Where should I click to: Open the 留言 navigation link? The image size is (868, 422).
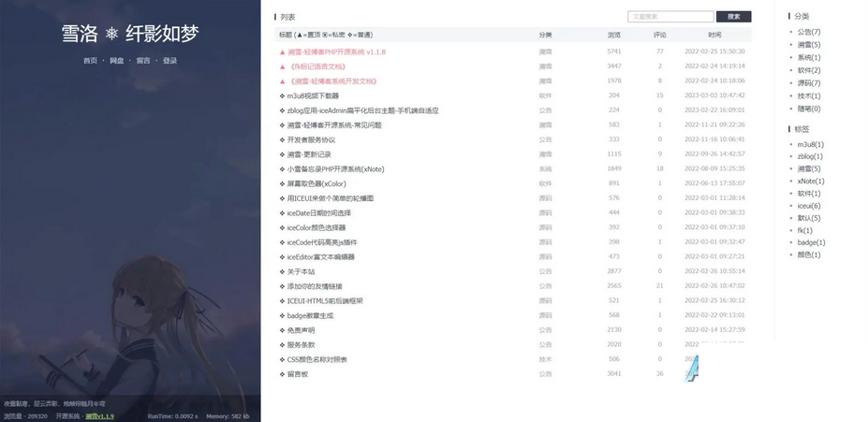[143, 61]
